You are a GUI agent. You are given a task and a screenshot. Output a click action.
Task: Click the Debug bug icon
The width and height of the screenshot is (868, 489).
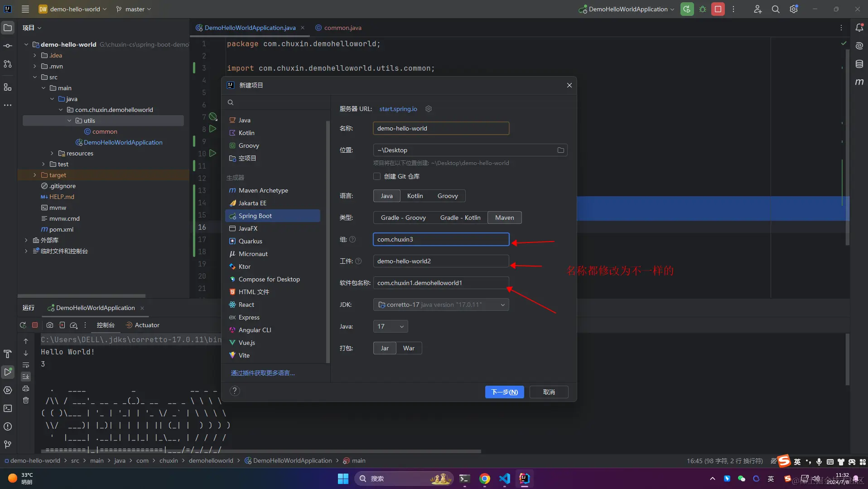pyautogui.click(x=703, y=9)
